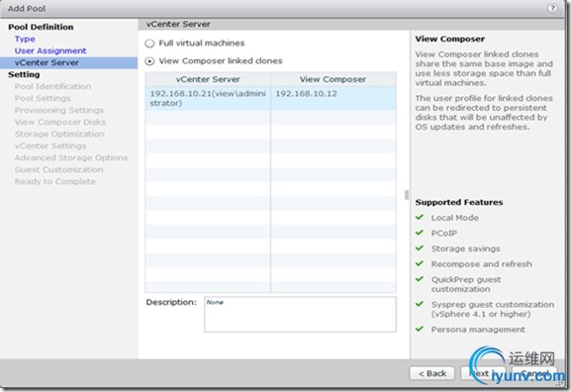
Task: Select the 192.168.10.21(view\administrator) row
Action: click(x=270, y=98)
